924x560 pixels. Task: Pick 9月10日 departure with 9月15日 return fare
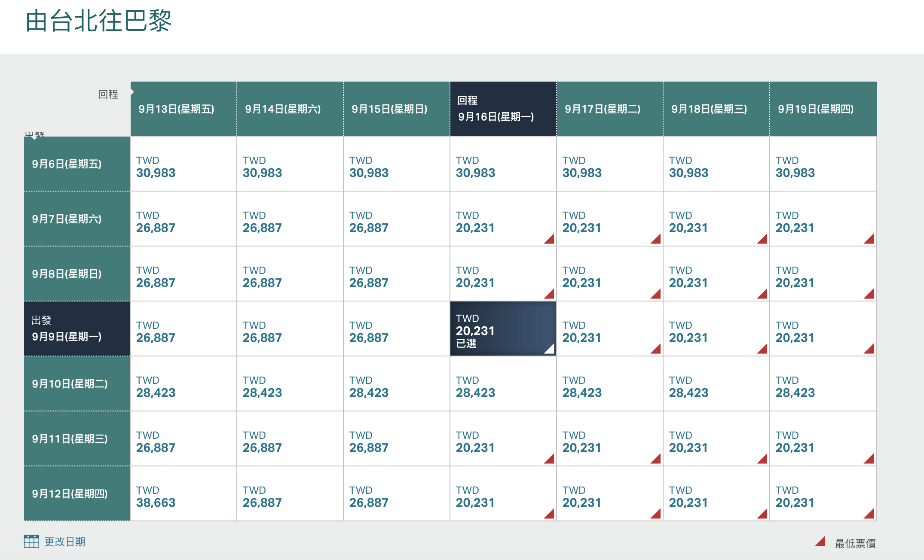[x=396, y=384]
